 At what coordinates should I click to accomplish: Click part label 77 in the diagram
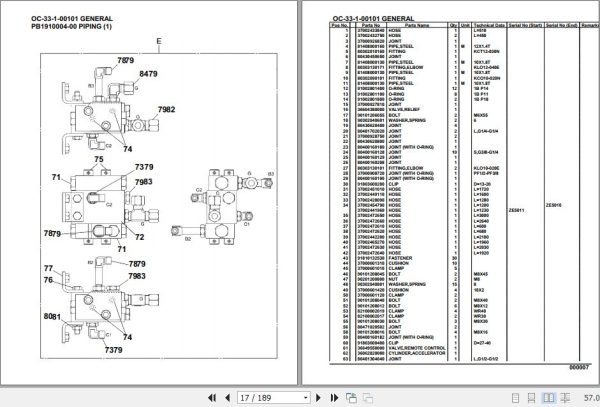tap(48, 269)
